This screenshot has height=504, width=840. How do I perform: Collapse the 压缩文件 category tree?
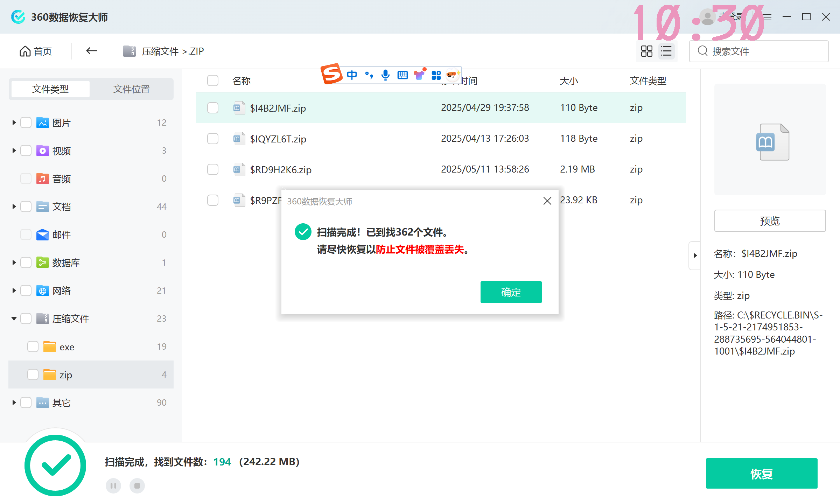[x=14, y=319]
